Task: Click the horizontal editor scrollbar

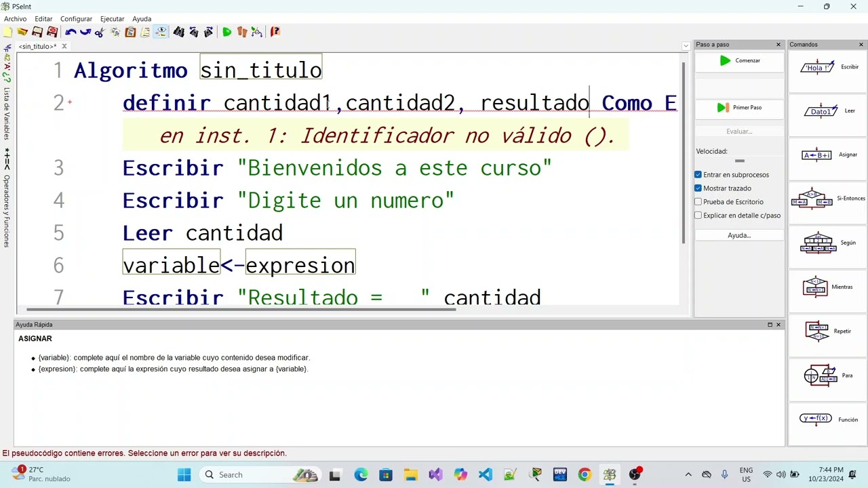Action: [x=241, y=310]
